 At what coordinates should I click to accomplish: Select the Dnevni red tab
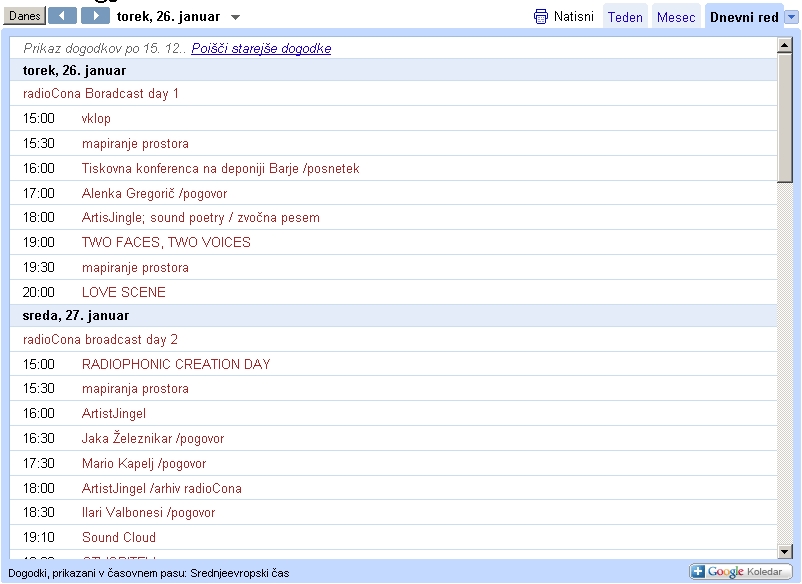744,18
